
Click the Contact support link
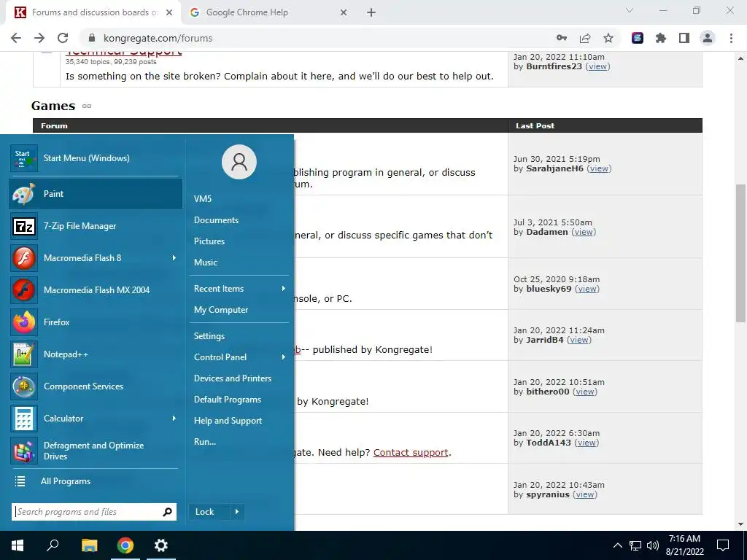[x=411, y=452]
